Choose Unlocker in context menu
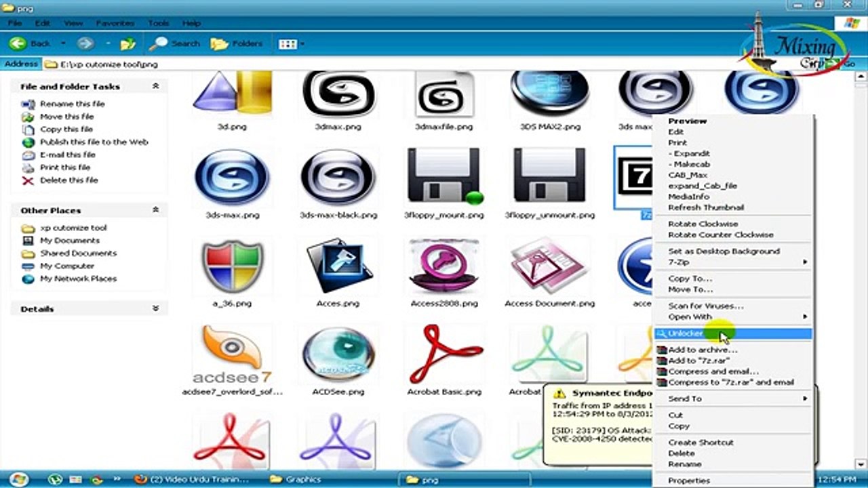 pos(733,333)
